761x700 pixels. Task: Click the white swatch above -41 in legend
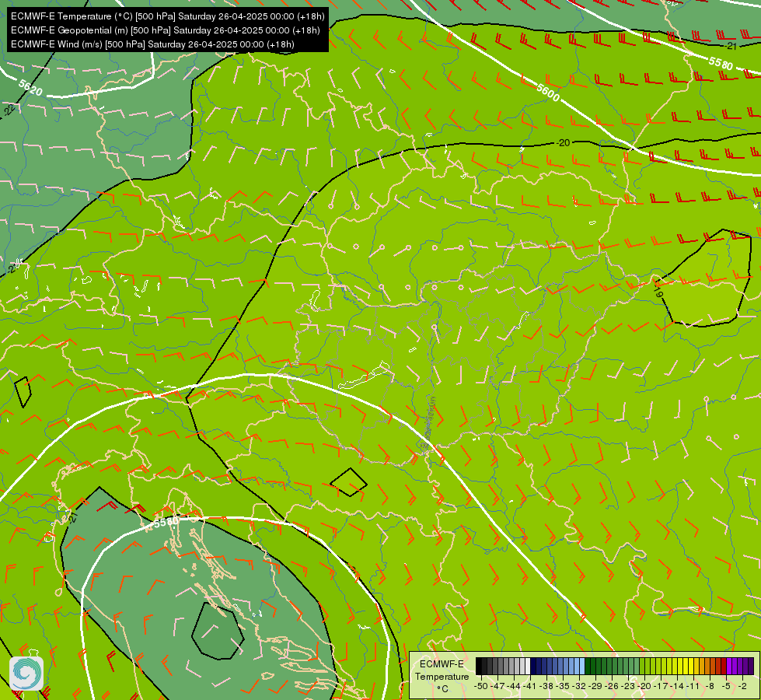pyautogui.click(x=528, y=666)
